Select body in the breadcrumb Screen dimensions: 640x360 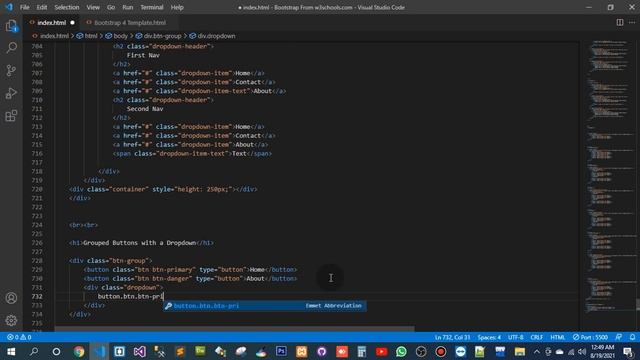click(x=120, y=36)
